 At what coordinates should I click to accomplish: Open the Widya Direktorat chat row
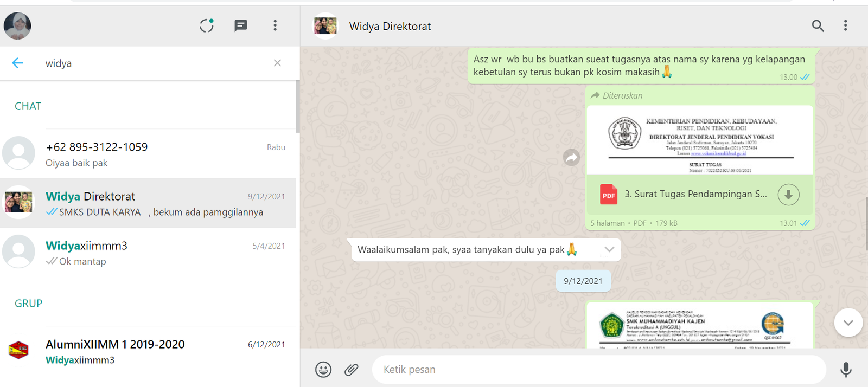tap(148, 203)
